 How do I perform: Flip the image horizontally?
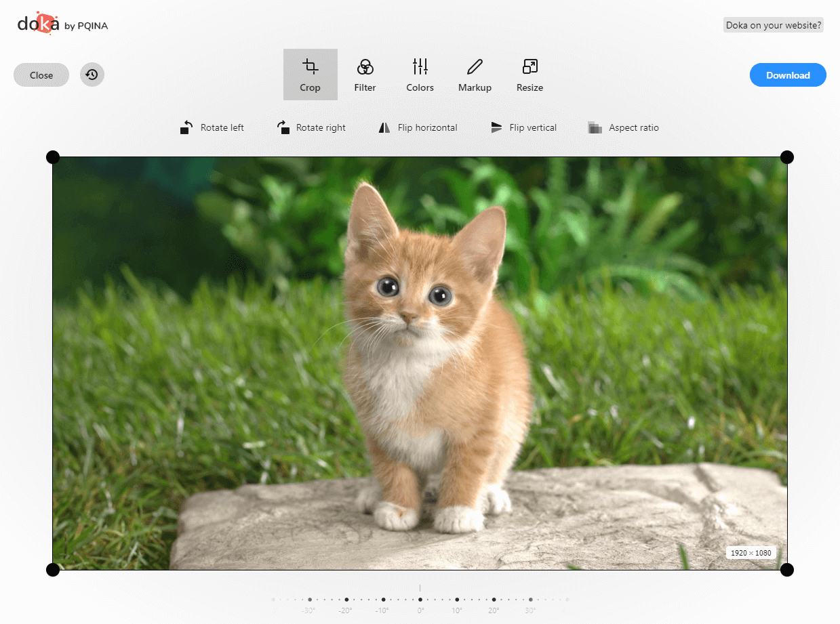[418, 127]
